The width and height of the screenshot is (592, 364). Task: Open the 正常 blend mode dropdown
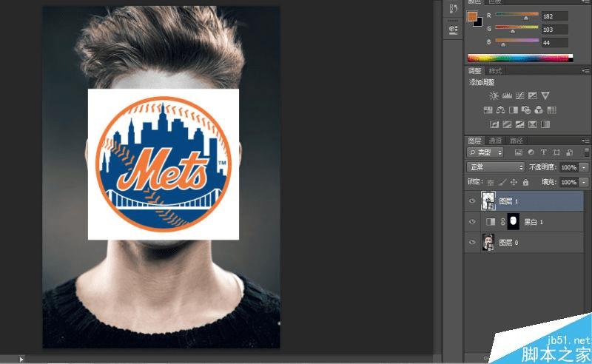495,167
